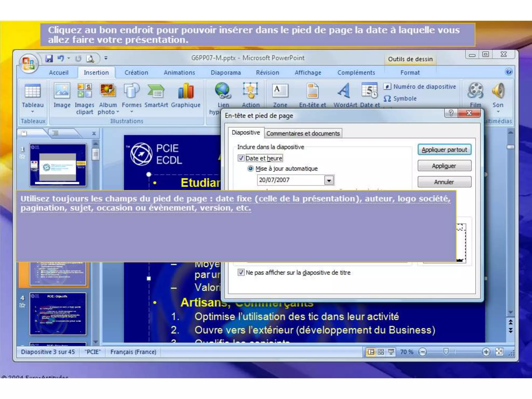
Task: Close the slides thumbnail pane
Action: 94,134
